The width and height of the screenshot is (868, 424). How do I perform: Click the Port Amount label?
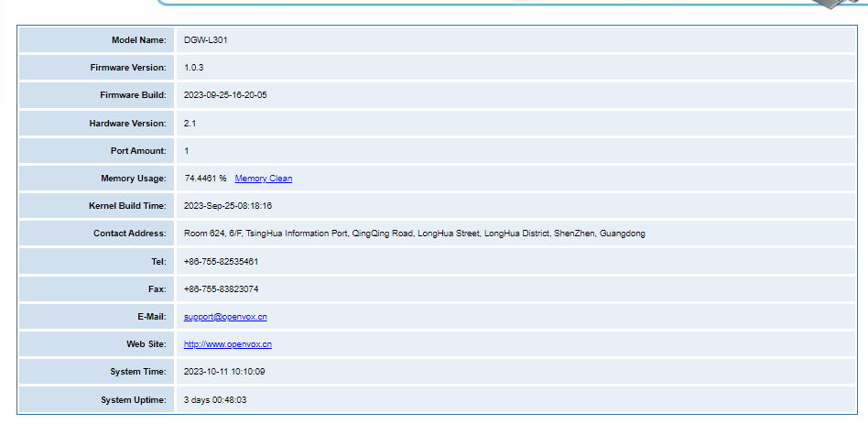138,150
